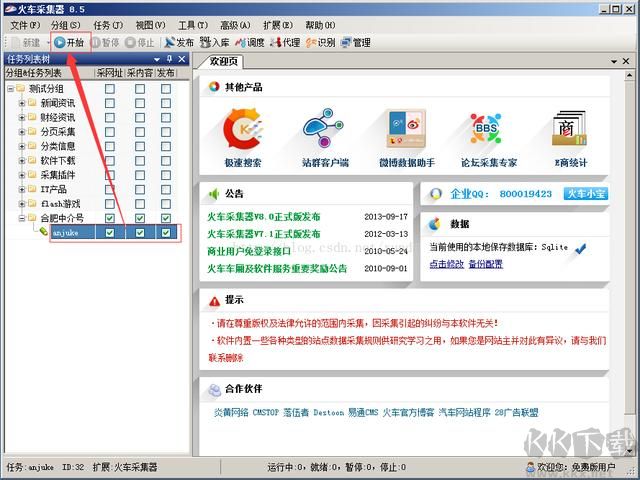640x480 pixels.
Task: Open the 任务列表树 panel dropdown arrow
Action: tap(157, 60)
